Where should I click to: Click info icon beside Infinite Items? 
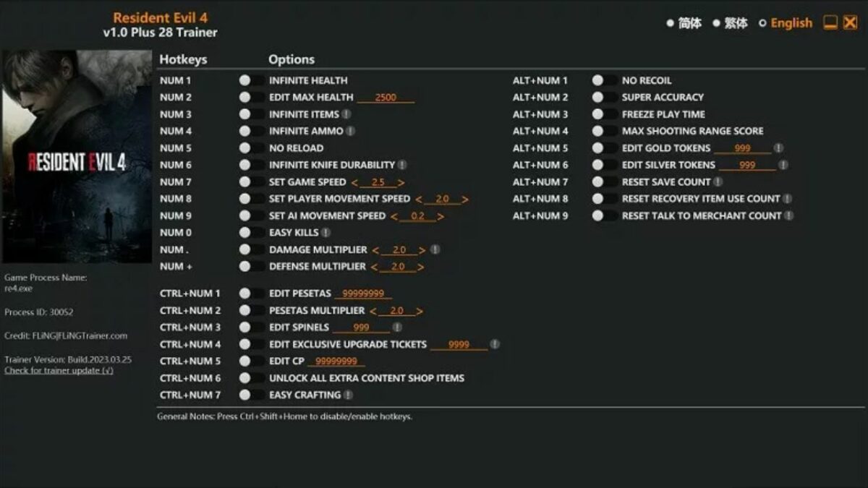click(x=346, y=114)
